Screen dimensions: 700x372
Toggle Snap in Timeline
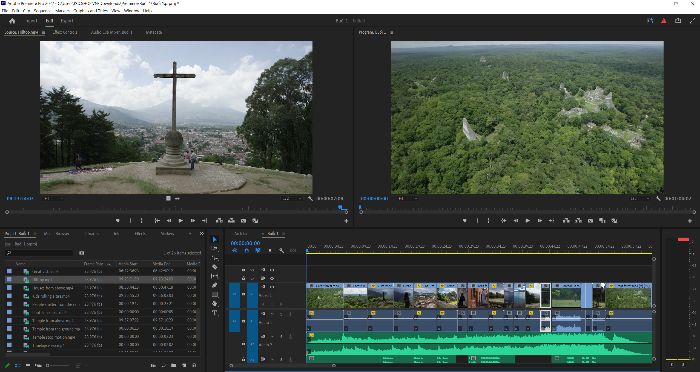coord(246,251)
